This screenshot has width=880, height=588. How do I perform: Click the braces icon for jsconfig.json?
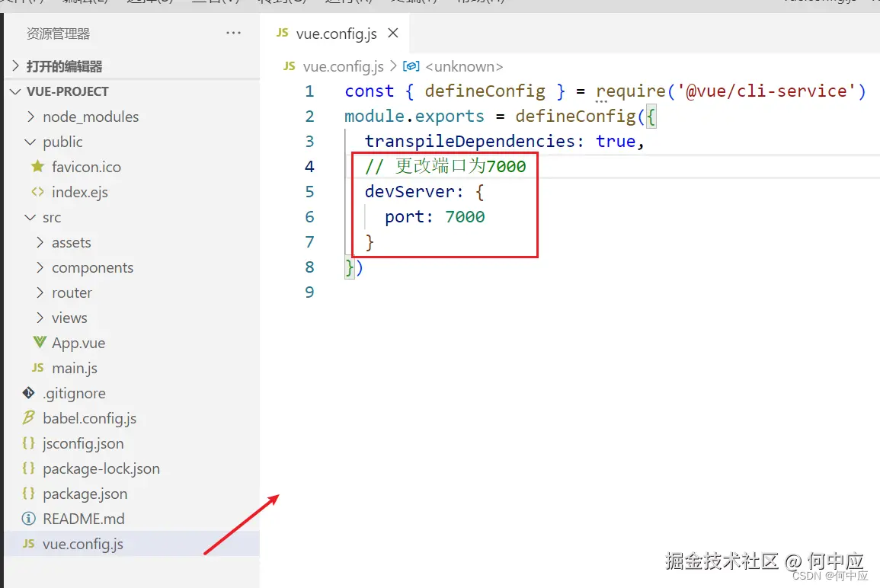point(29,443)
